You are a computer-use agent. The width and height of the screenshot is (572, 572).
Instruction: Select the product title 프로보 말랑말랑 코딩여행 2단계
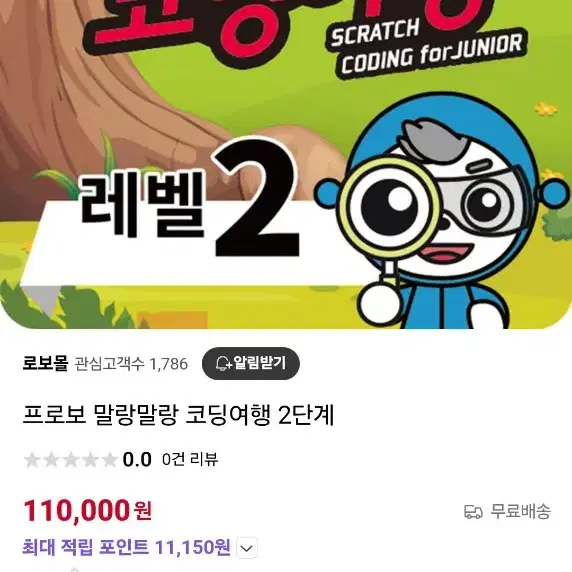[x=178, y=415]
